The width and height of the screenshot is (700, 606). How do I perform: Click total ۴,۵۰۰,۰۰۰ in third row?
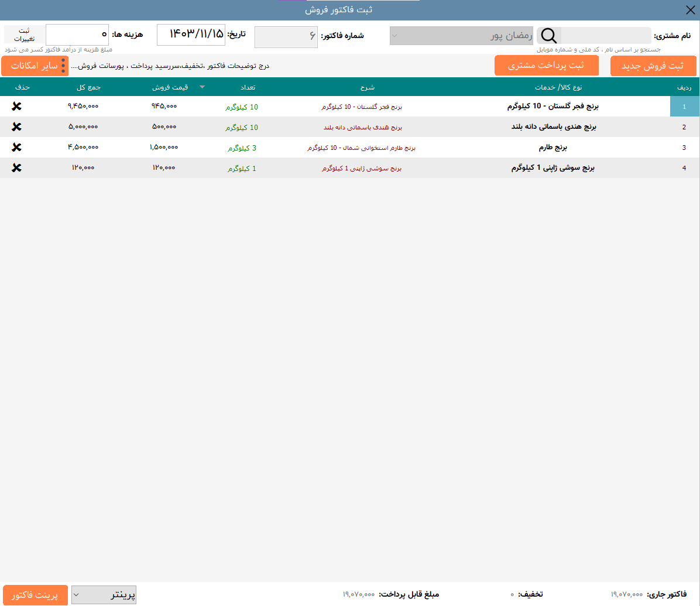coord(83,148)
